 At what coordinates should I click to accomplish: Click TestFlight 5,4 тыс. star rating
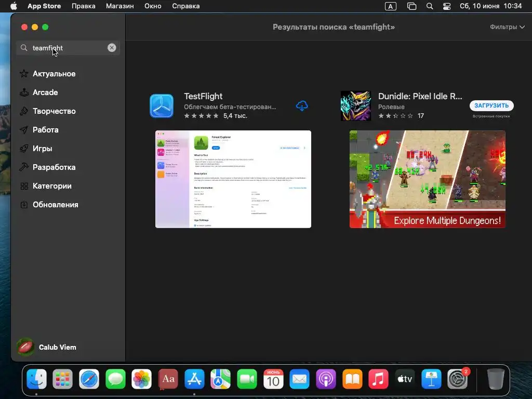coord(216,116)
